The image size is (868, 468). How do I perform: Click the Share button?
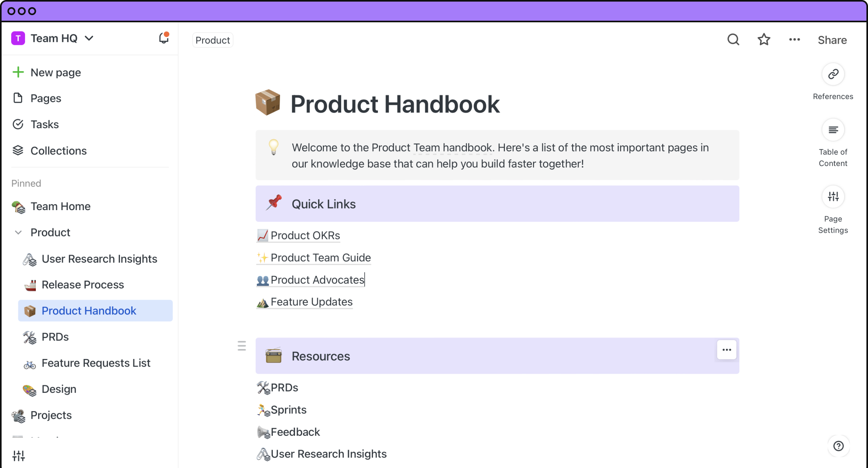point(832,40)
